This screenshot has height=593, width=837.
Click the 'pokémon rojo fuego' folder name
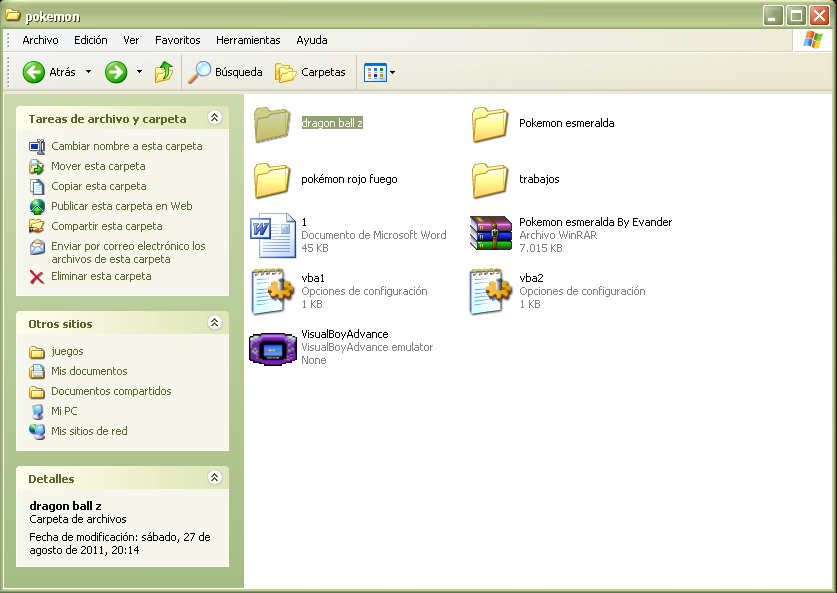[x=349, y=179]
